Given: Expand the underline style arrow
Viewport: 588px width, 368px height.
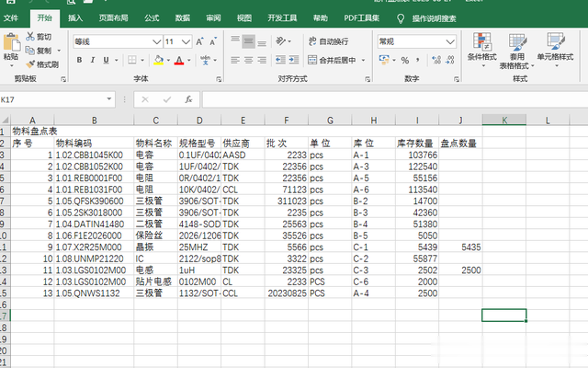Looking at the screenshot, I should pos(117,60).
